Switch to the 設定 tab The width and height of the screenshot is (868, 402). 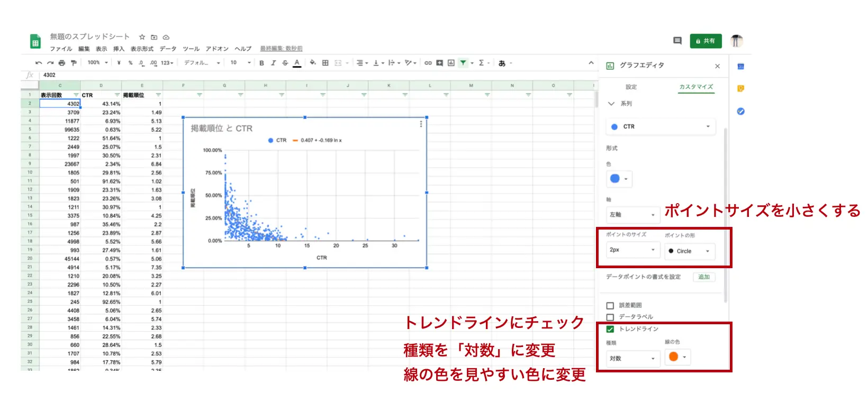pyautogui.click(x=631, y=87)
